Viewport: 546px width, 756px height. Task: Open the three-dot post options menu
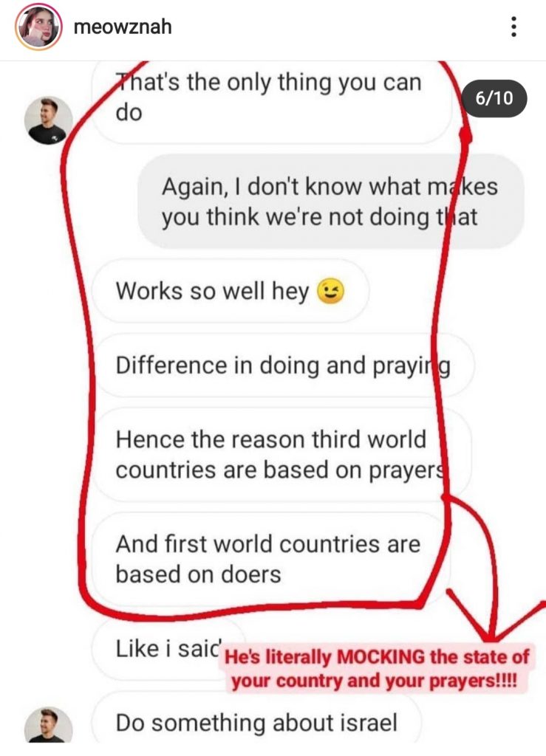513,27
